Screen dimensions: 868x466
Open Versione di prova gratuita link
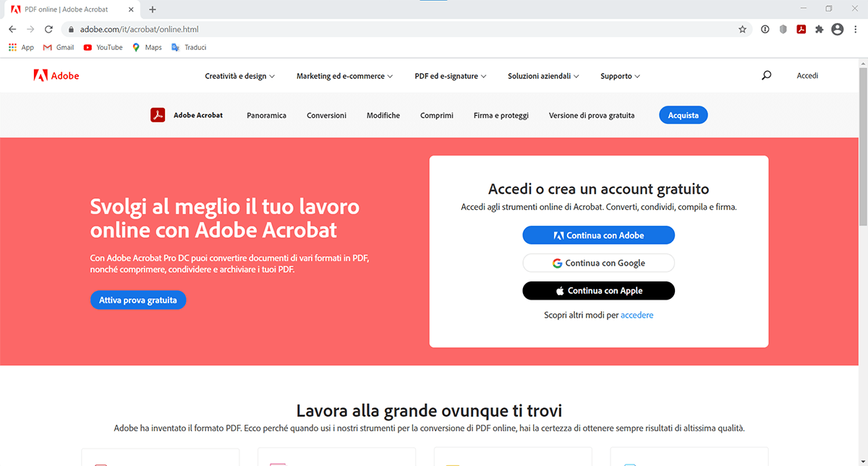(x=592, y=115)
